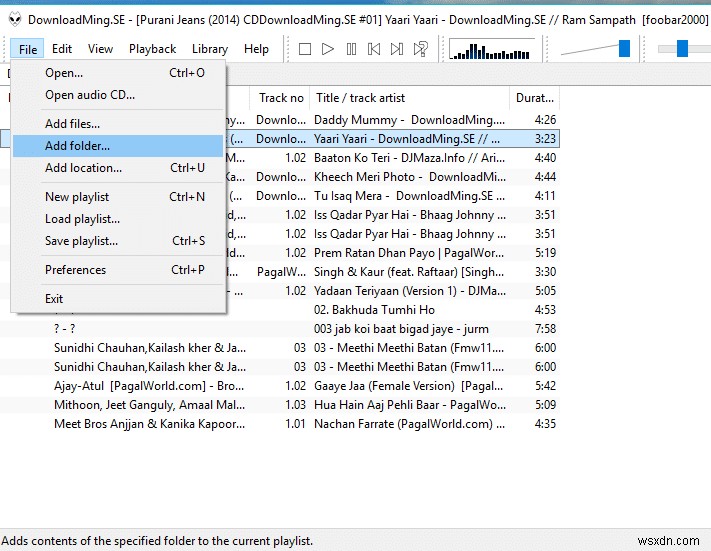This screenshot has height=551, width=711.
Task: Click the '? - ?' artist cell
Action: [x=64, y=329]
